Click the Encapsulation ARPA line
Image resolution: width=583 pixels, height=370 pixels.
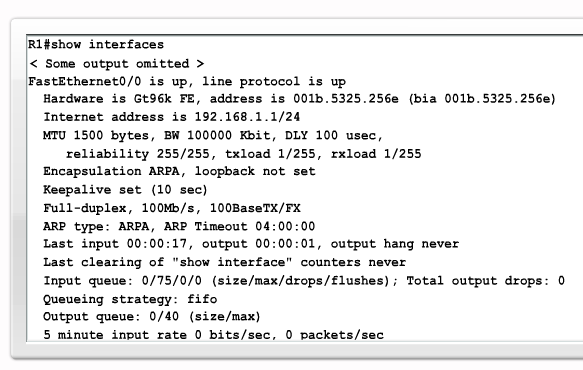pos(179,171)
